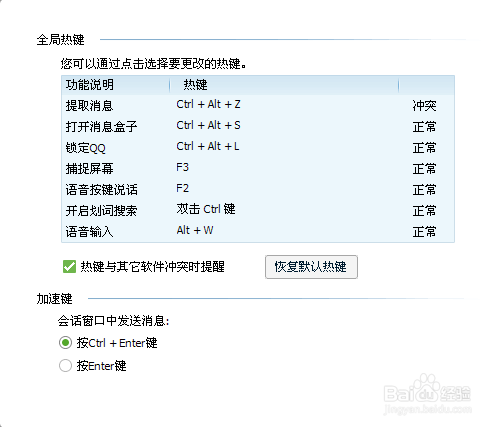This screenshot has height=427, width=501.
Task: Click the 正常 status of 捕捉屏幕
Action: click(x=424, y=169)
